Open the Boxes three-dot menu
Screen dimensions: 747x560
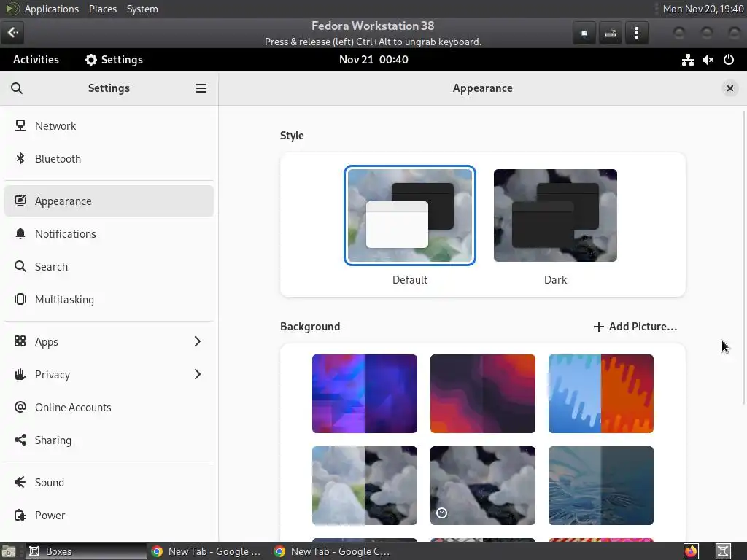click(636, 33)
